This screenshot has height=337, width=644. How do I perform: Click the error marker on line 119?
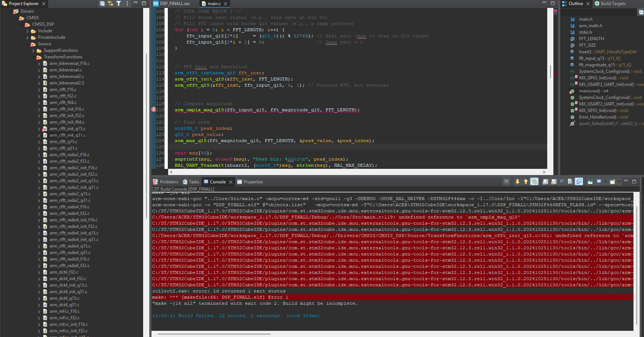pyautogui.click(x=154, y=109)
